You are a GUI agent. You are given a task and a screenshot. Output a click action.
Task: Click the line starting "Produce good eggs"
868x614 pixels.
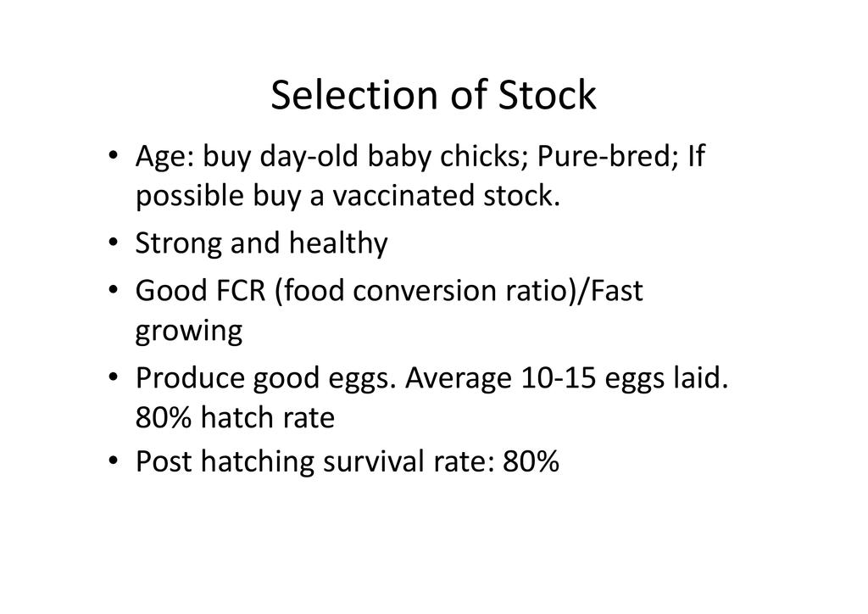click(x=431, y=378)
